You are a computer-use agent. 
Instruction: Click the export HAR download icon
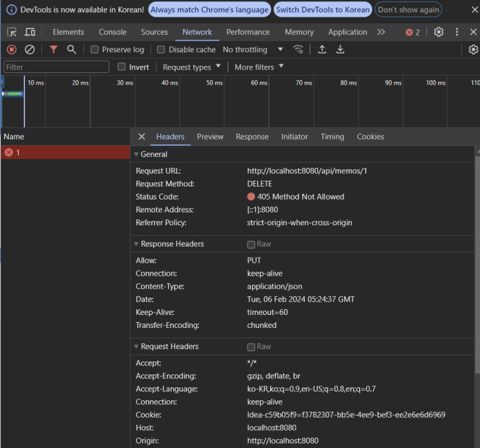click(340, 50)
